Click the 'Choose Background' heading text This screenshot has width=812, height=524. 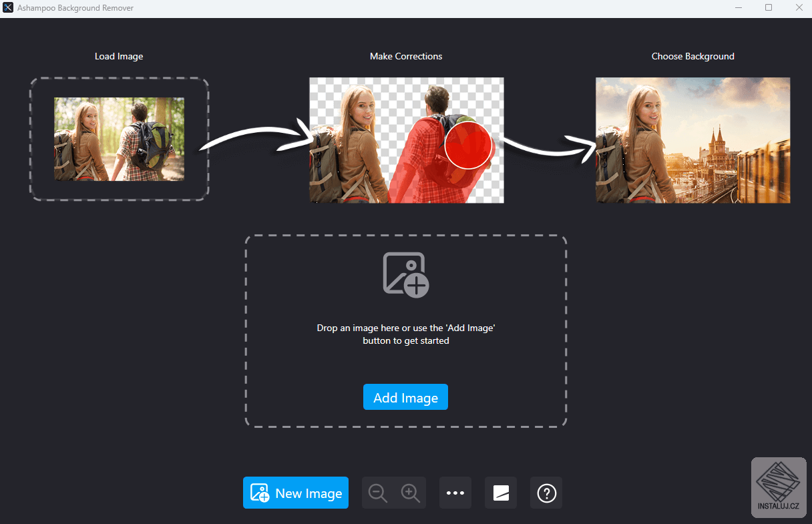(693, 56)
